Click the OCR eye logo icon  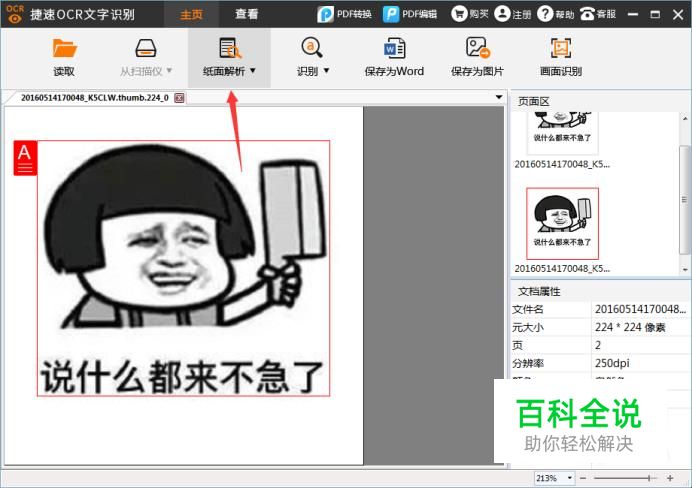(x=15, y=14)
